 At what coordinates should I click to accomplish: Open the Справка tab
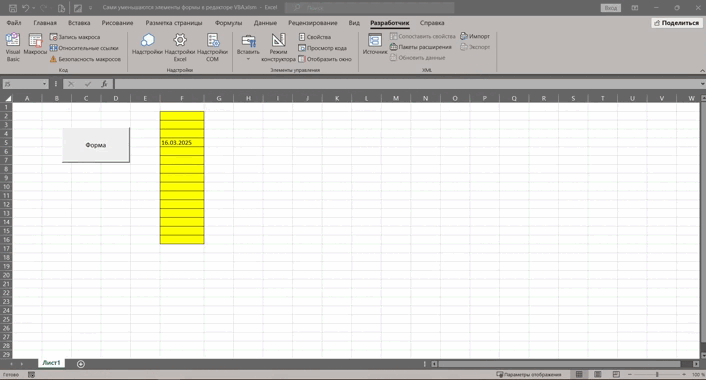pos(432,23)
